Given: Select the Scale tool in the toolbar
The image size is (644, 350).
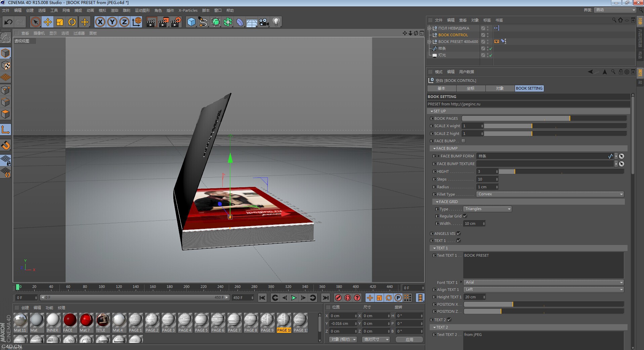Looking at the screenshot, I should [x=60, y=22].
